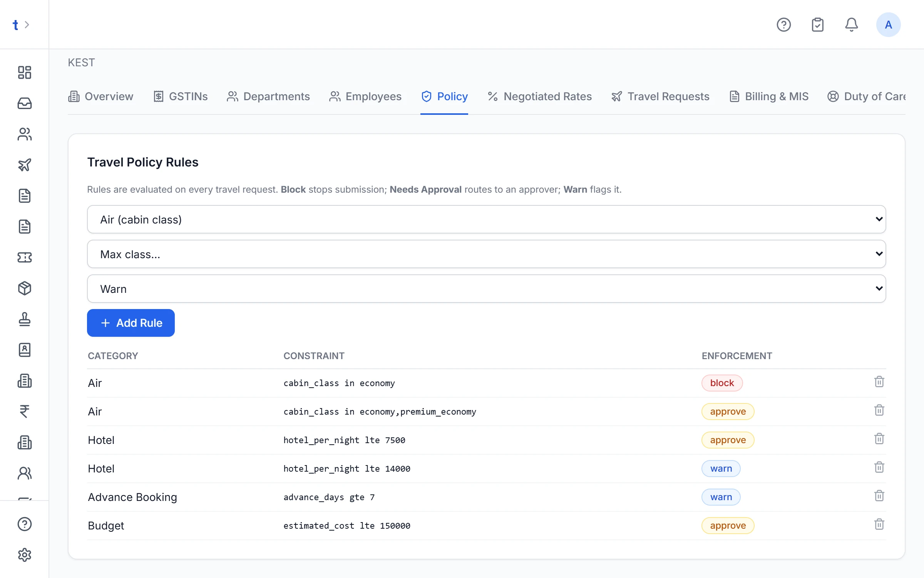Delete the Budget estimated_cost rule

tap(879, 524)
